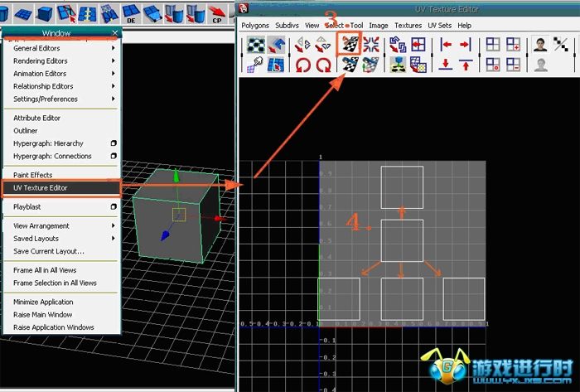Flip selected UVs horizontally
The image size is (580, 392).
(303, 45)
